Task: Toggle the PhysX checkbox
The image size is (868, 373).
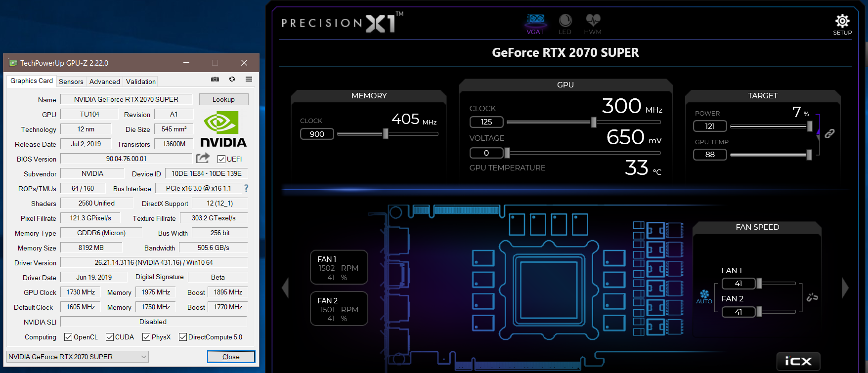Action: click(x=146, y=337)
